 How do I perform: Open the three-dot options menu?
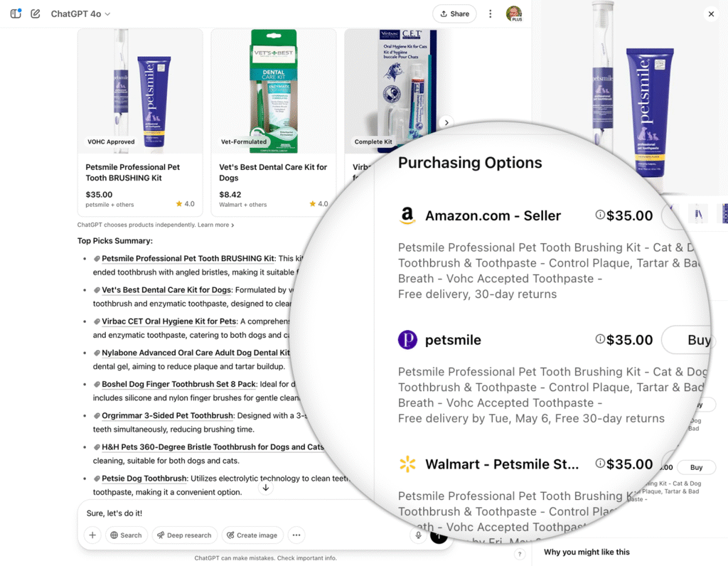(491, 14)
